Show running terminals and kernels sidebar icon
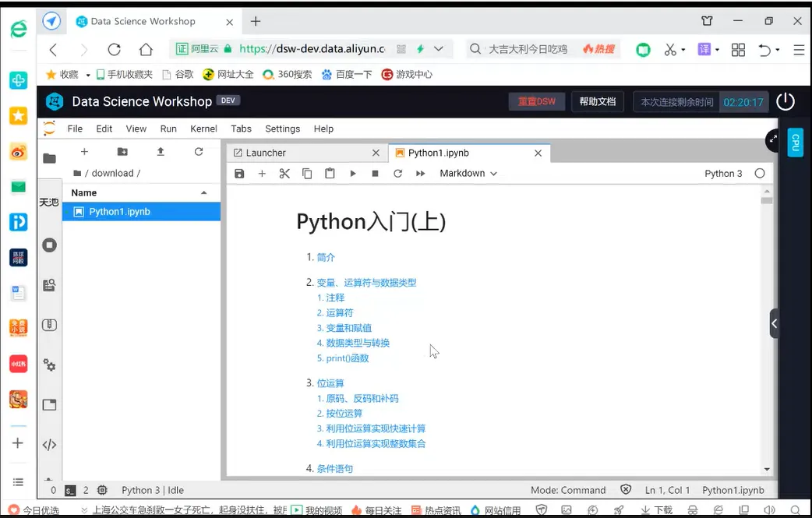The height and width of the screenshot is (518, 812). [x=49, y=245]
